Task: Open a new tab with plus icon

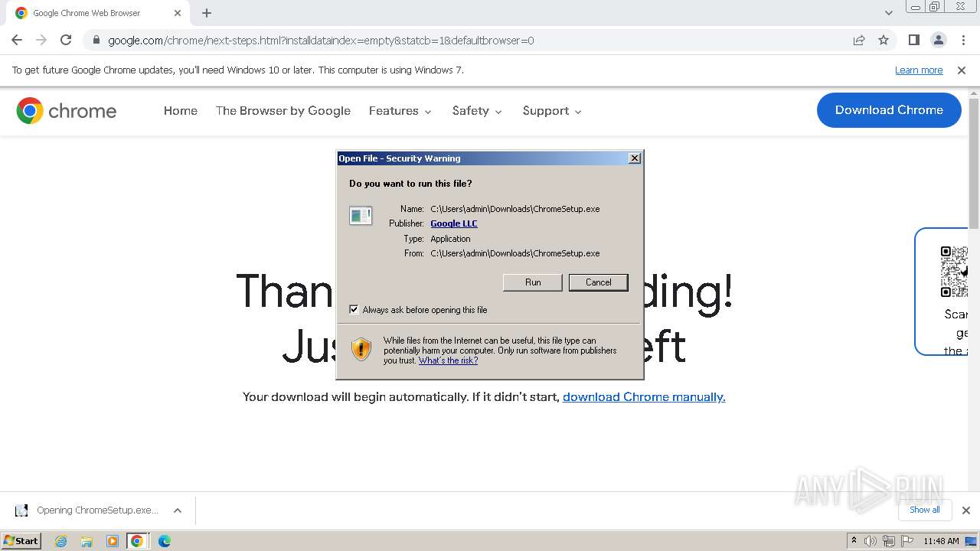Action: pyautogui.click(x=207, y=13)
